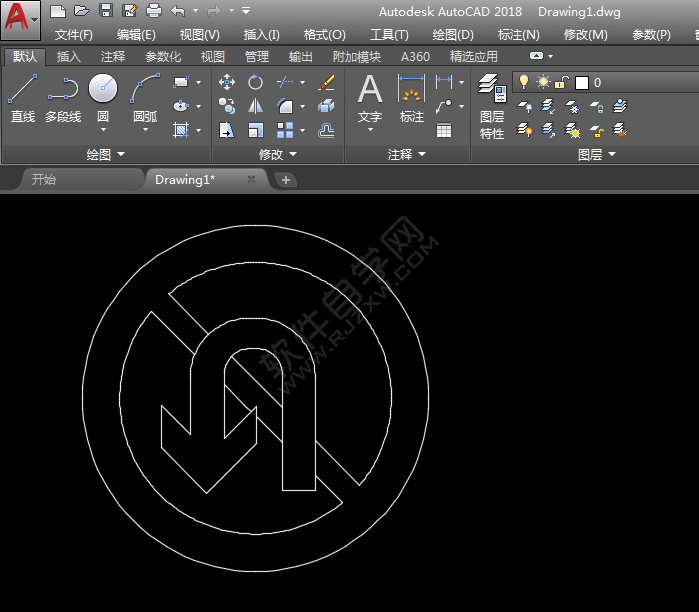Select the Mirror tool icon
The width and height of the screenshot is (699, 612).
click(255, 106)
